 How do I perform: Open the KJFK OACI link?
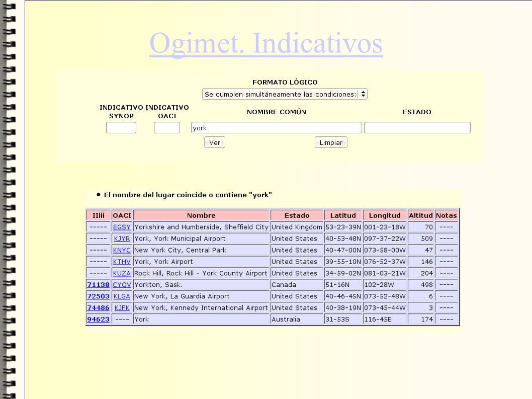[x=122, y=307]
